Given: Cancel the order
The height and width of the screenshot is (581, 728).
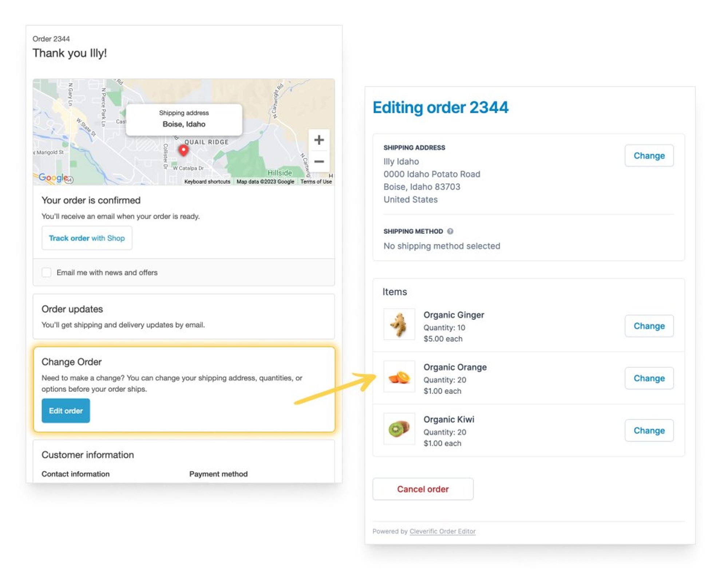Looking at the screenshot, I should click(x=423, y=489).
